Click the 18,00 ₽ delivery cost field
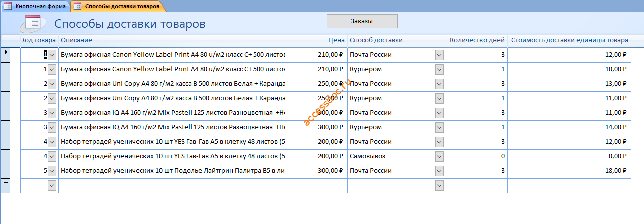The image size is (644, 224). (569, 171)
